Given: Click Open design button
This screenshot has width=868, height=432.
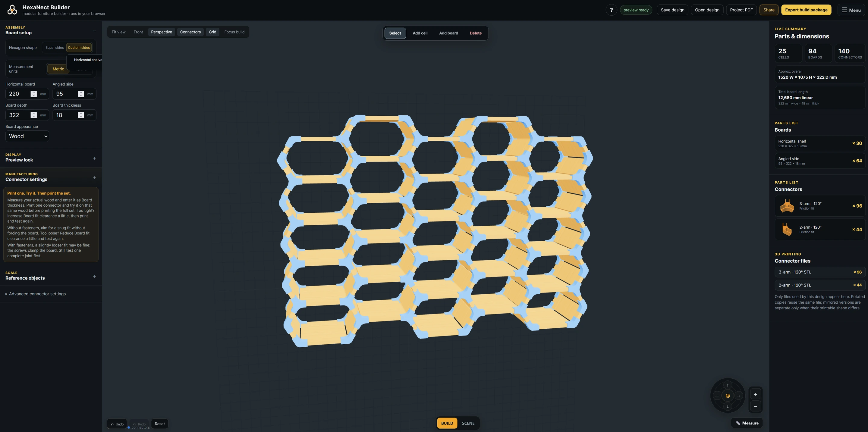Looking at the screenshot, I should click(x=707, y=10).
